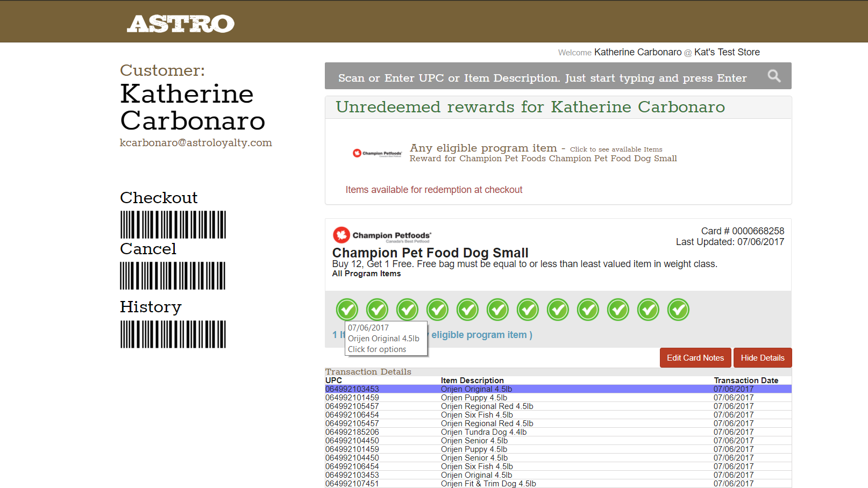The height and width of the screenshot is (488, 868).
Task: Select the Checkout barcode
Action: pos(173,225)
